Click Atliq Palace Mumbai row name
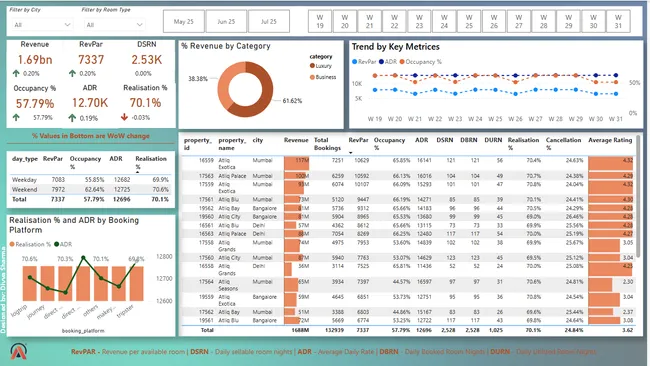 232,176
